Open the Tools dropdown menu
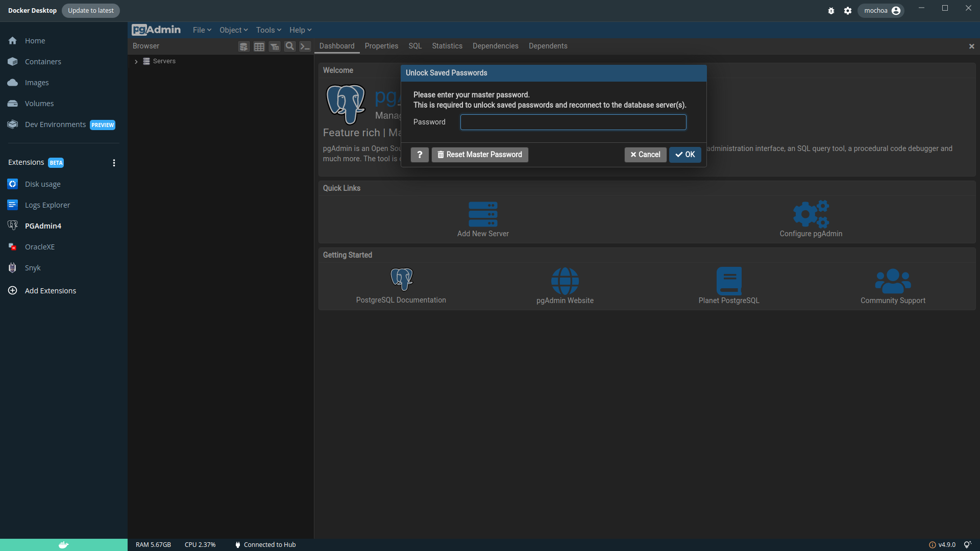This screenshot has height=551, width=980. click(x=268, y=30)
